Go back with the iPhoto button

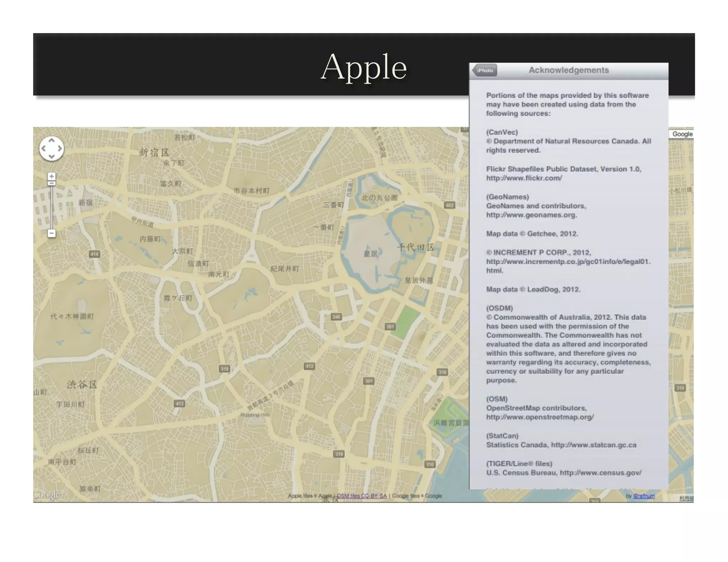485,70
